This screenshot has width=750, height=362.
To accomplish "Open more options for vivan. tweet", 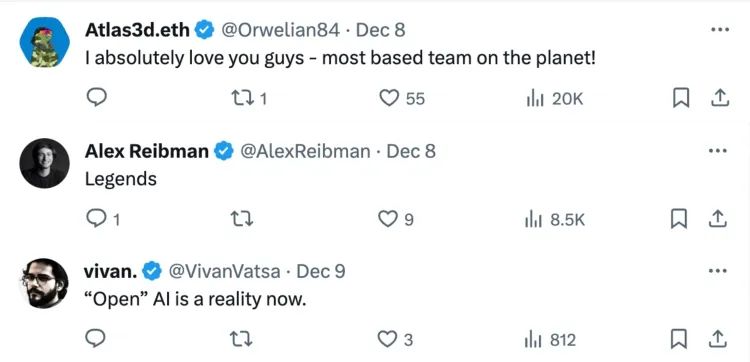I will tap(719, 271).
